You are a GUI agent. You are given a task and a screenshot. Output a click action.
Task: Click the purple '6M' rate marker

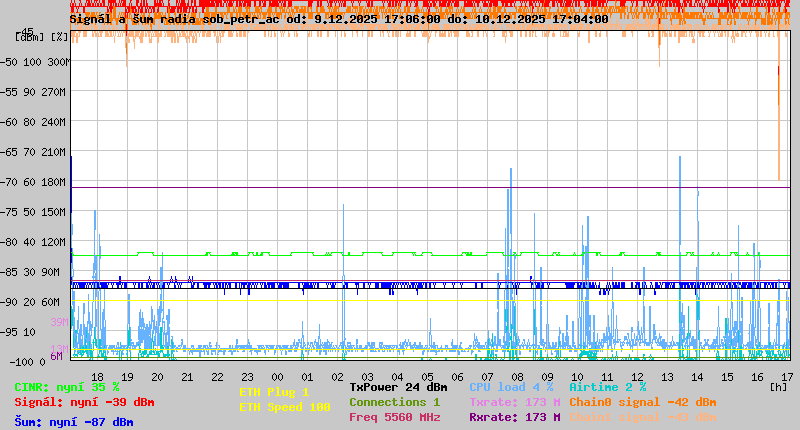56,356
